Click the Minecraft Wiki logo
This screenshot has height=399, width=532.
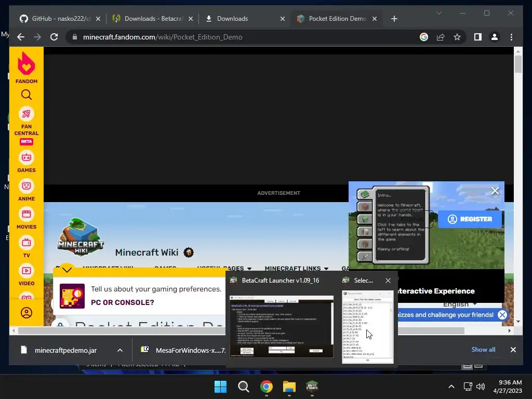tap(81, 237)
